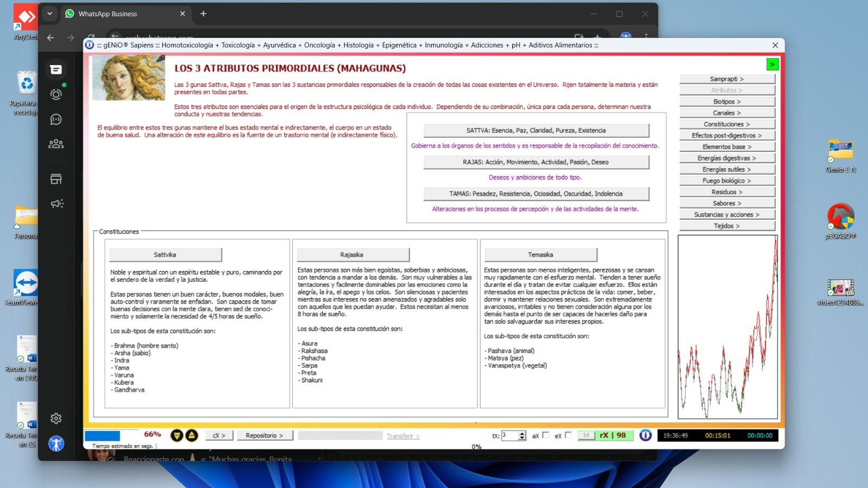Screen dimensions: 868x488
Task: Click the tX numeric input field
Action: 510,435
